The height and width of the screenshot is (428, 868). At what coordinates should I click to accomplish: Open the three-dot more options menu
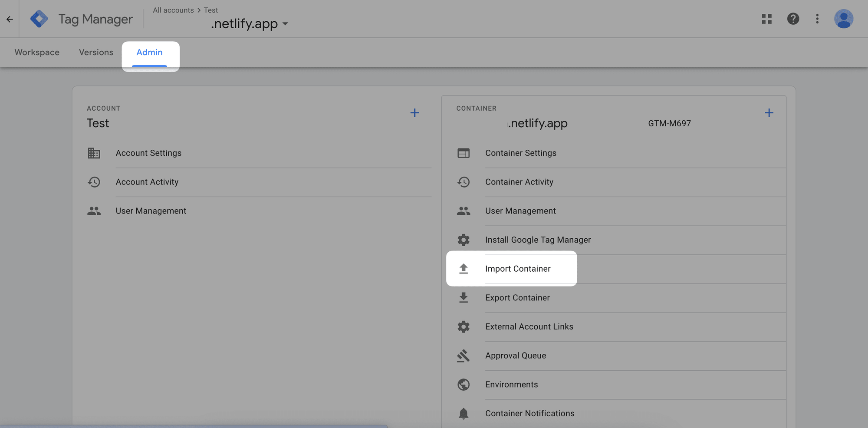click(817, 19)
